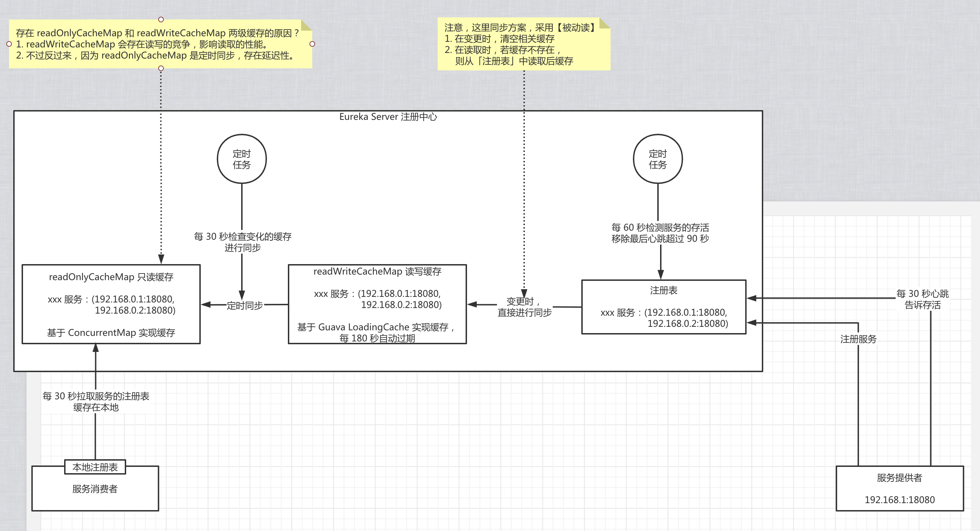Click the readOnlyCacheMap 只读缓存 box

click(x=111, y=304)
